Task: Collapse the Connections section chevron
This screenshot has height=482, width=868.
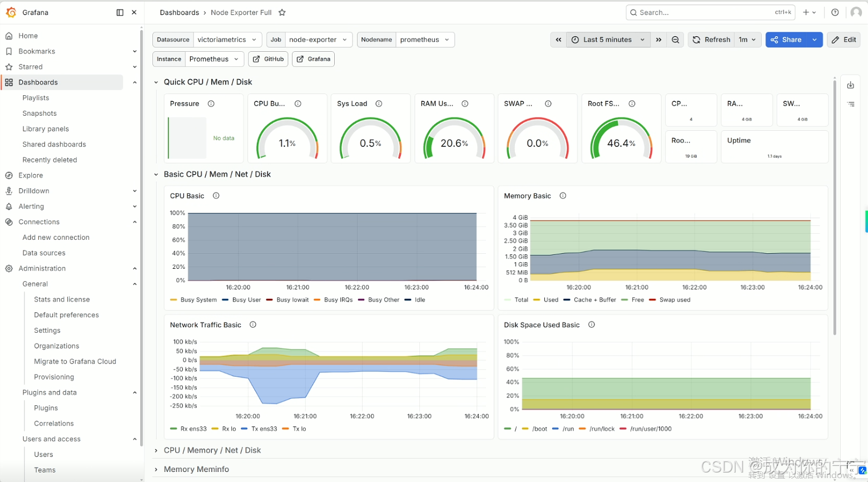Action: (135, 222)
